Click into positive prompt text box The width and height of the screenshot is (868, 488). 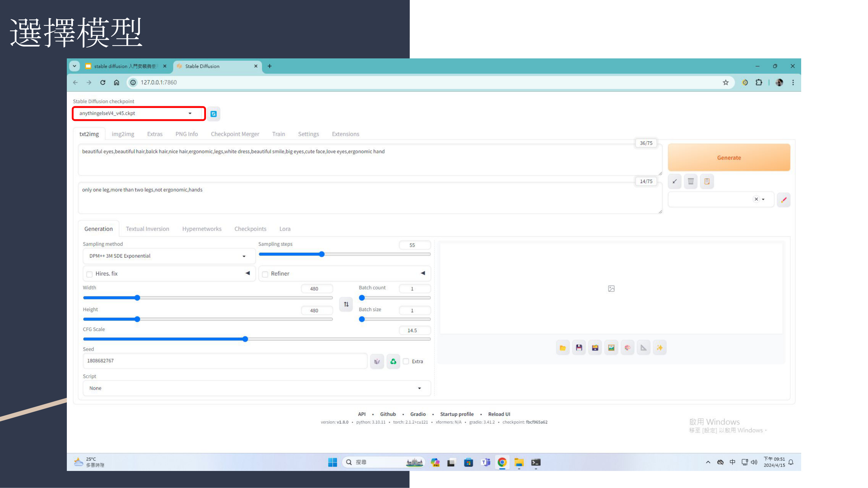(370, 160)
